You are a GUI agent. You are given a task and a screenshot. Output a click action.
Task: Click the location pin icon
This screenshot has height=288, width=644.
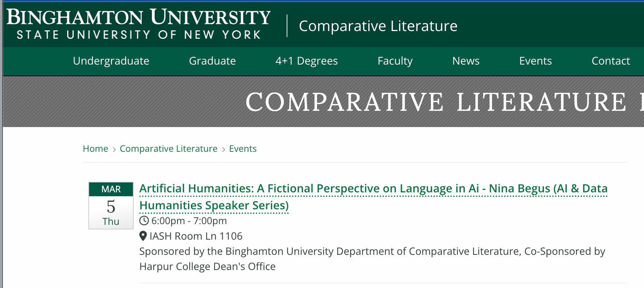pos(143,236)
